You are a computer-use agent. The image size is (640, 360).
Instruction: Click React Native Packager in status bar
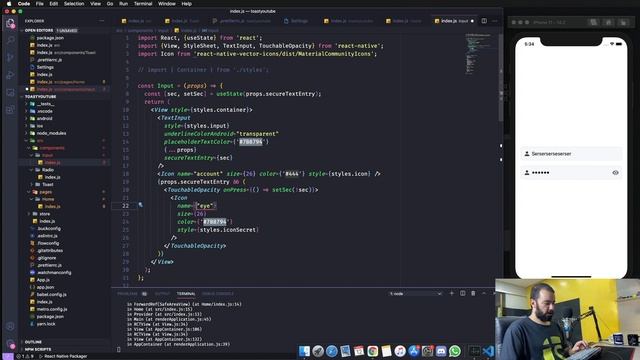[x=63, y=356]
